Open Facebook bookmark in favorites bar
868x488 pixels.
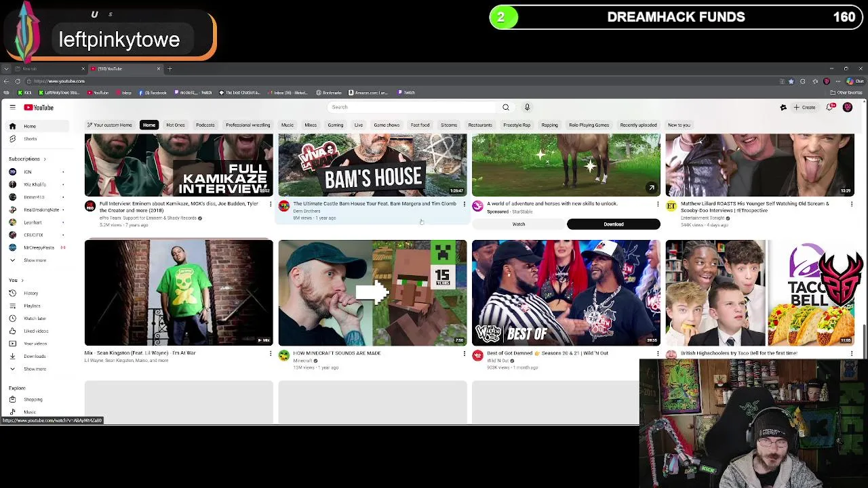[153, 92]
